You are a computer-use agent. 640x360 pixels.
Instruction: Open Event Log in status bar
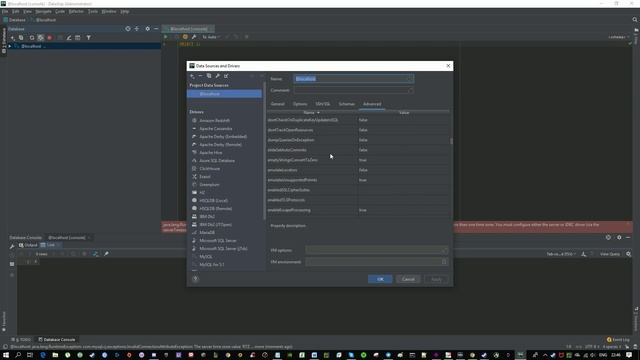(x=618, y=340)
